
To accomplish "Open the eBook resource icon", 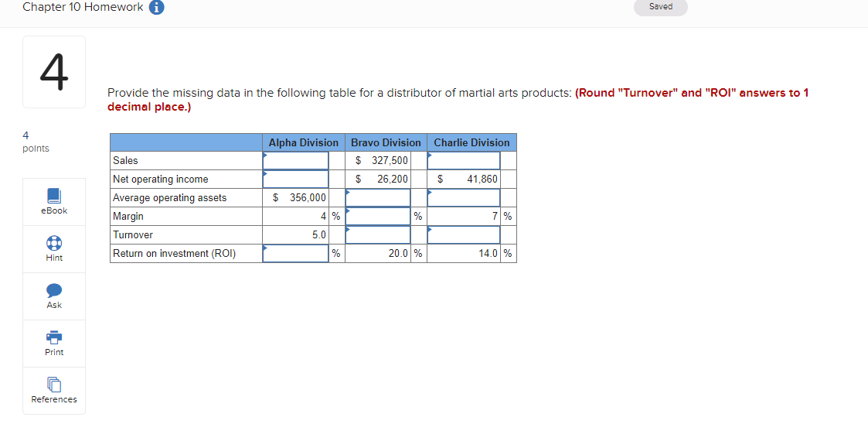I will coord(53,202).
